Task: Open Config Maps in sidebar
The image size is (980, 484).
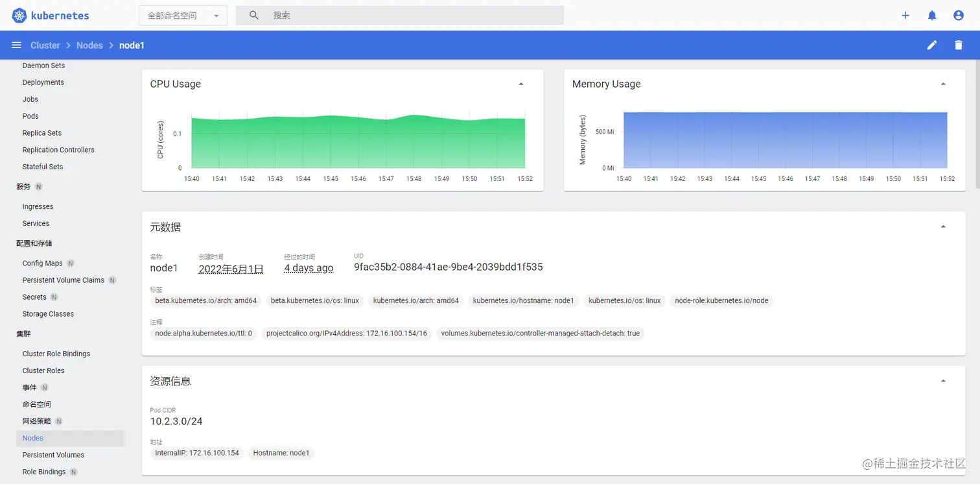Action: click(42, 263)
